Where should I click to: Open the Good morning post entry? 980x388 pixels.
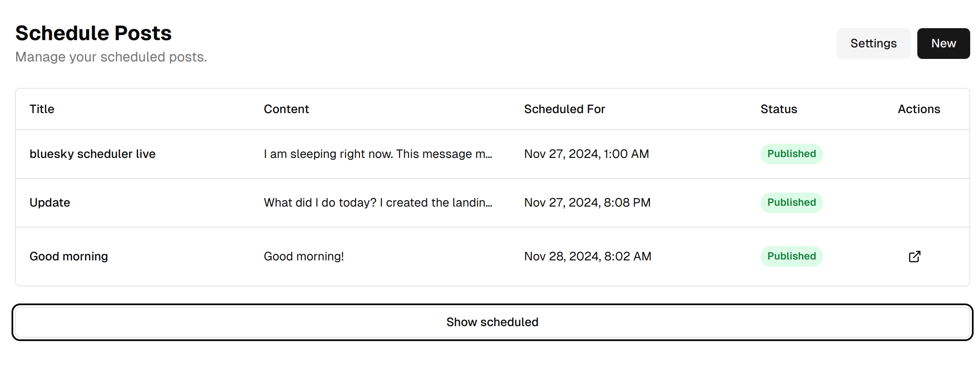point(68,256)
